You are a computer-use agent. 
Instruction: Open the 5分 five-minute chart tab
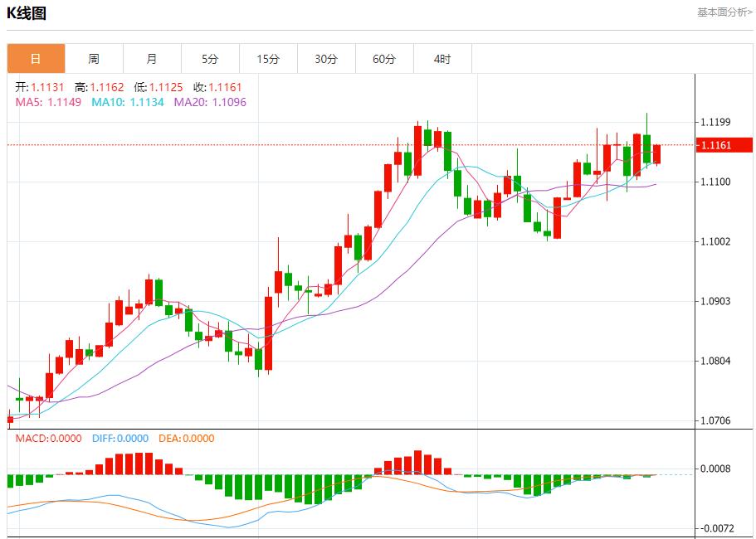(210, 59)
